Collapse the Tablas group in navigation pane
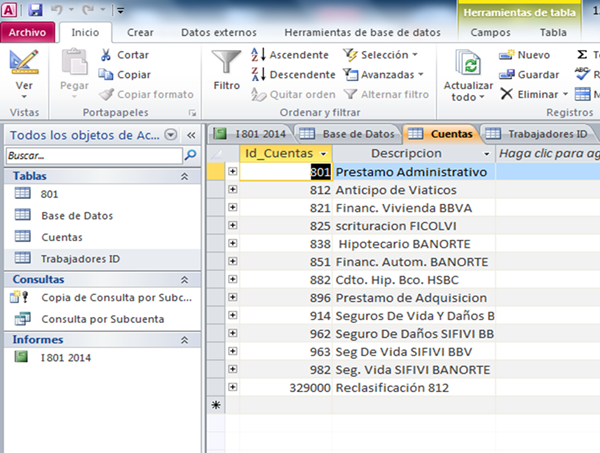 coord(183,176)
